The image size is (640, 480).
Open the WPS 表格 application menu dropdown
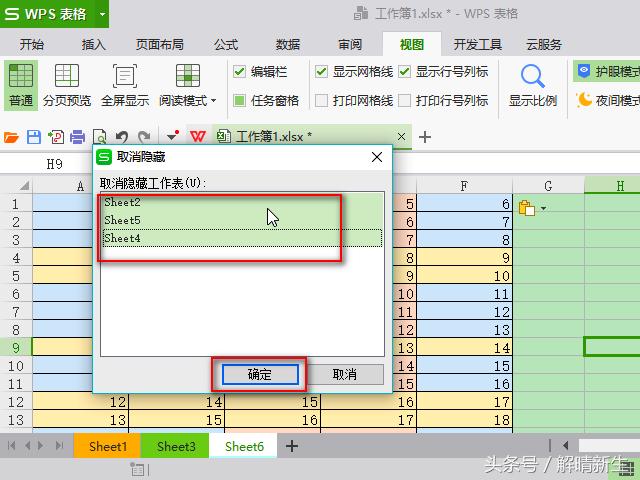pos(102,14)
